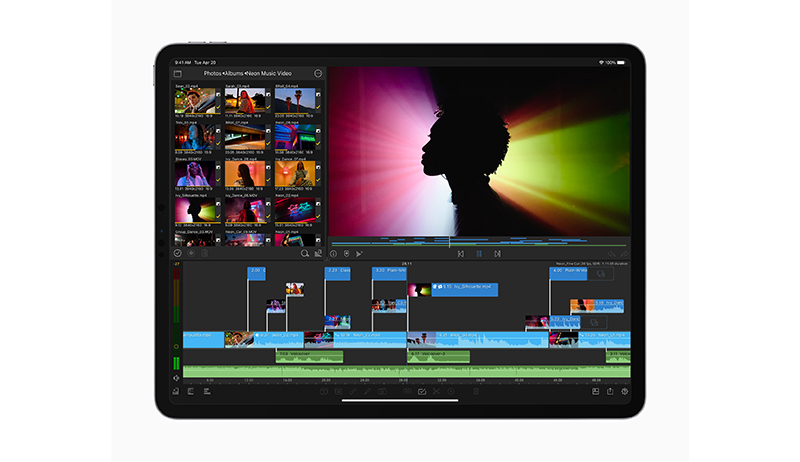Screen dimensions: 800x462
Task: Click the link clips tool icon
Action: [x=353, y=392]
